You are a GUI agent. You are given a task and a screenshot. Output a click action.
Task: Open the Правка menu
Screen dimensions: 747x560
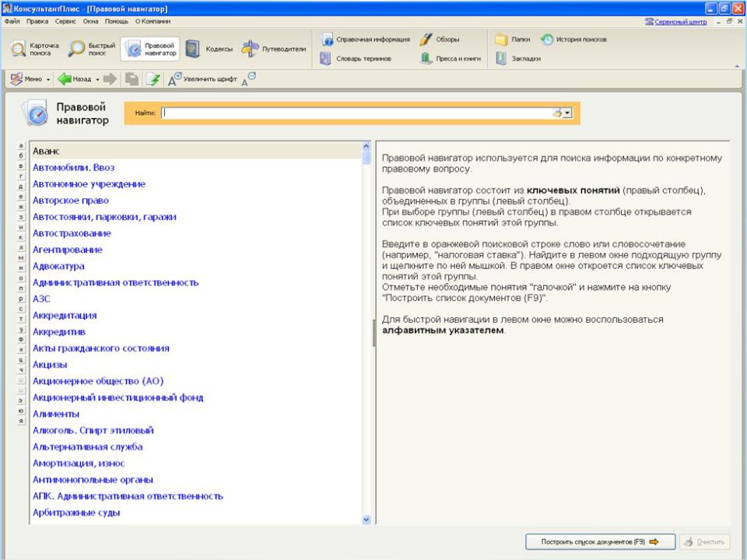37,22
